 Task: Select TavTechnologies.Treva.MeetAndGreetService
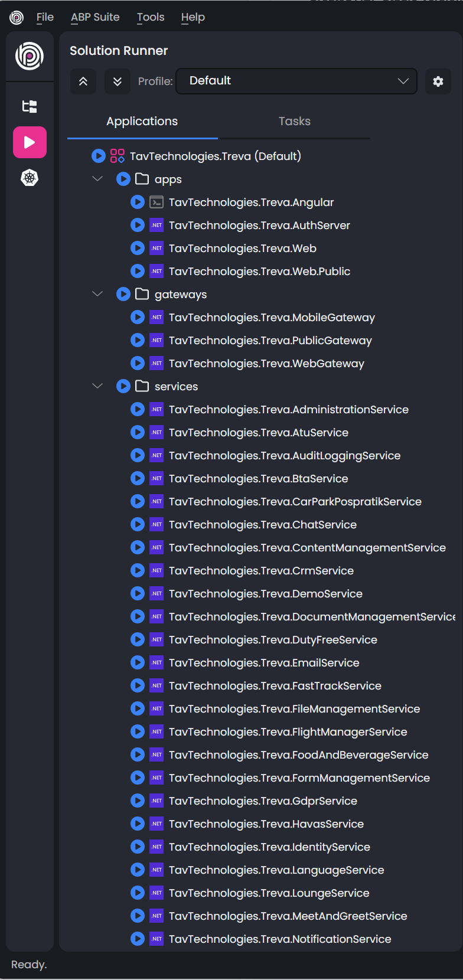point(288,916)
